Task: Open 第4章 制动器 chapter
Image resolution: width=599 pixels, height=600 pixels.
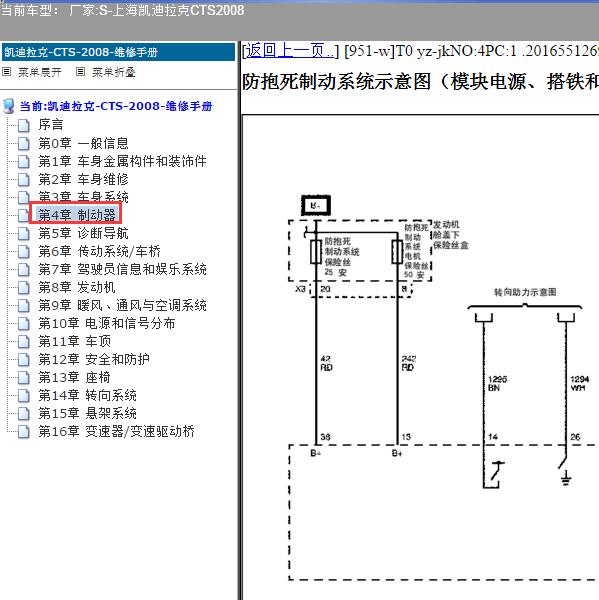Action: pos(77,215)
